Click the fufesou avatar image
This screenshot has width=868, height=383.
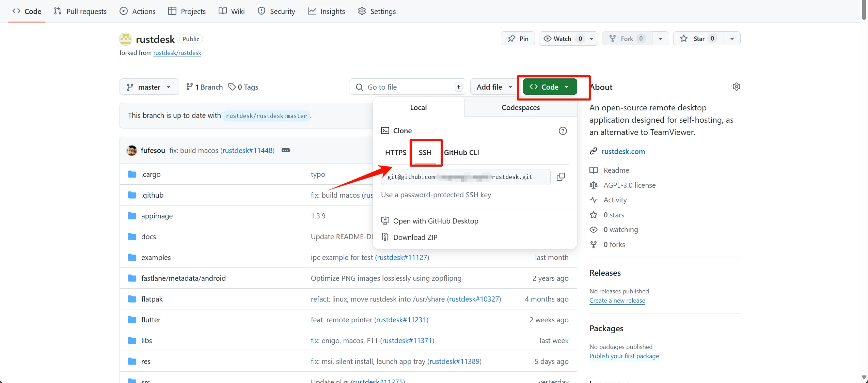[132, 151]
